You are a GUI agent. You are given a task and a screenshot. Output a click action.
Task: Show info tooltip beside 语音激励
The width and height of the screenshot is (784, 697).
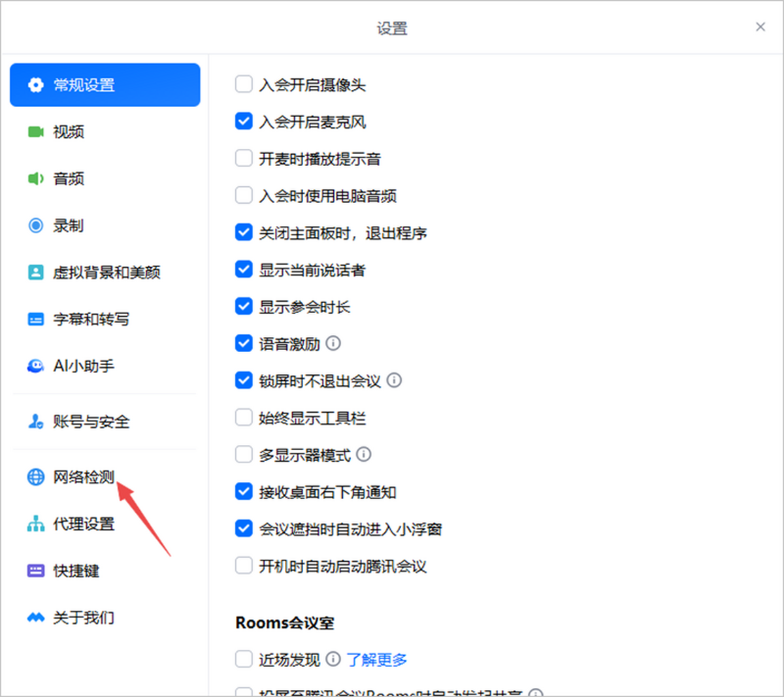(x=333, y=343)
